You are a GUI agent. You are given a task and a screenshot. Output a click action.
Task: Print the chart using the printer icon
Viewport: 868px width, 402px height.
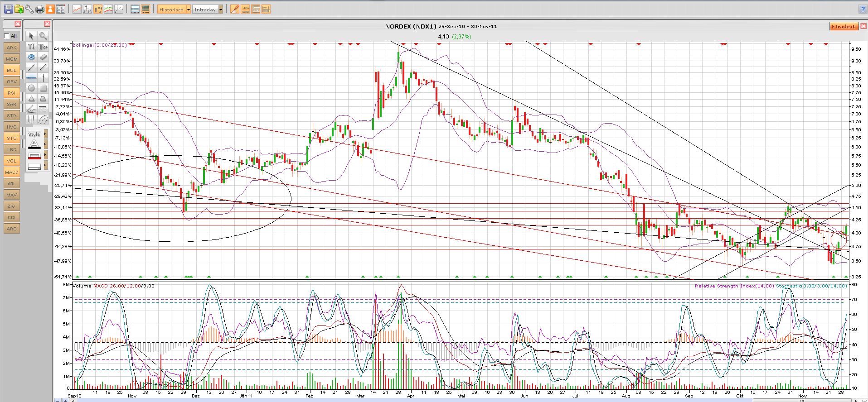[40, 9]
